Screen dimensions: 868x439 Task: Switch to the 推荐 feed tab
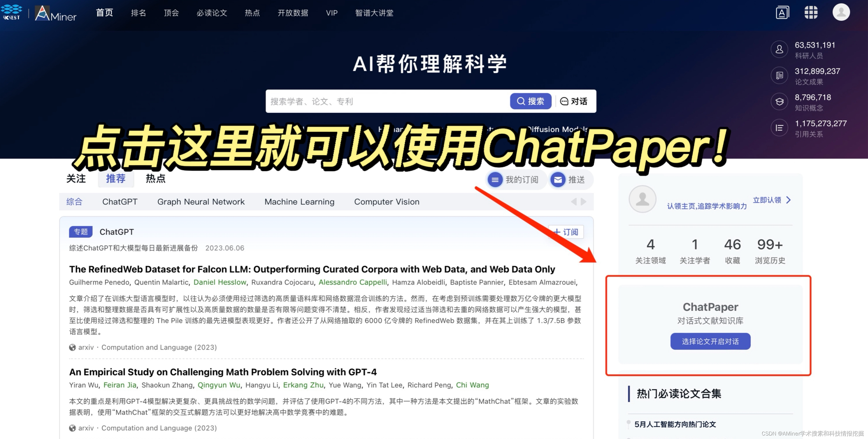(116, 179)
